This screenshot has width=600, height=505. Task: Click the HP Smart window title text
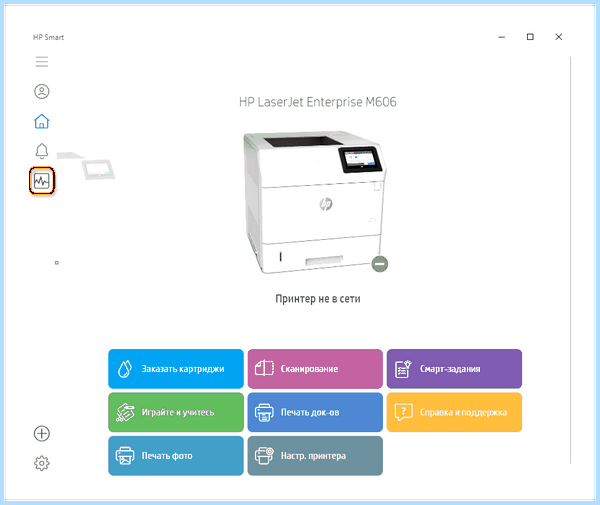pyautogui.click(x=48, y=37)
